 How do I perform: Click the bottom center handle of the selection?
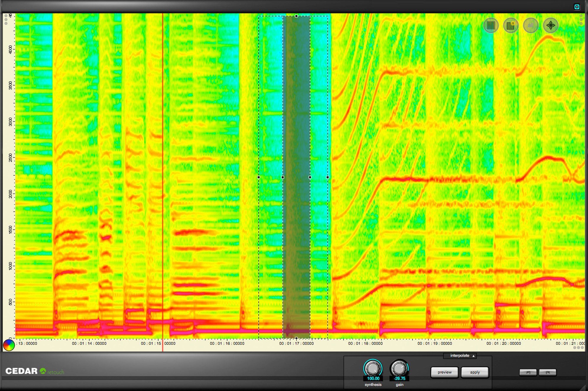[296, 338]
